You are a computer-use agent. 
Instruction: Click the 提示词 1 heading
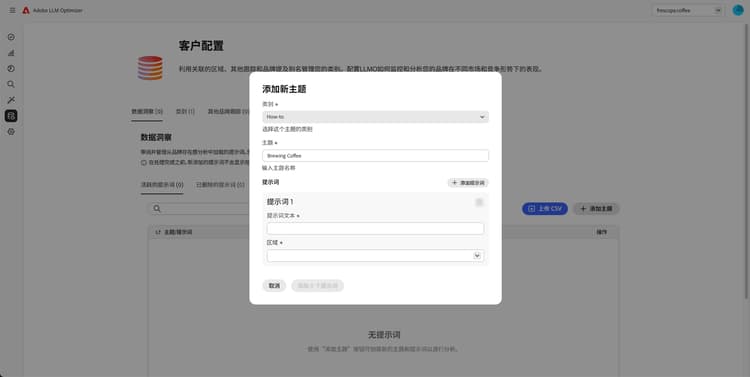280,202
